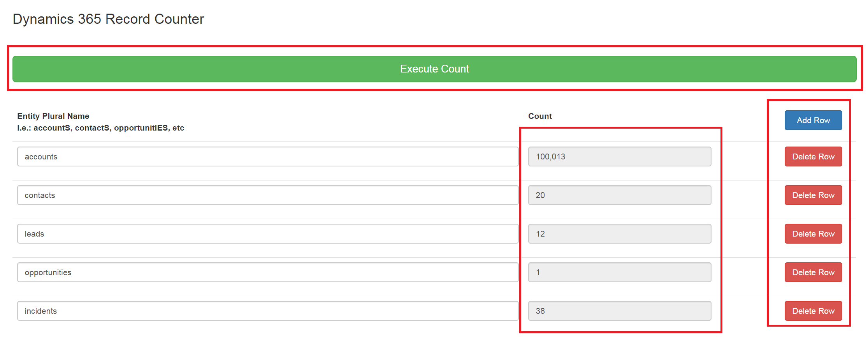
Task: Click the Count column header
Action: (x=540, y=116)
